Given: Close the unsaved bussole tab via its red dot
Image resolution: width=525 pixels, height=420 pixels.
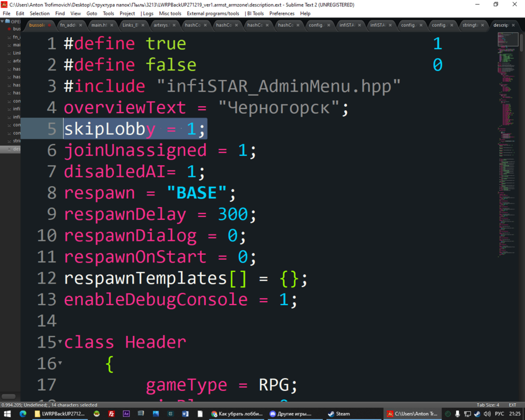Looking at the screenshot, I should coord(50,25).
